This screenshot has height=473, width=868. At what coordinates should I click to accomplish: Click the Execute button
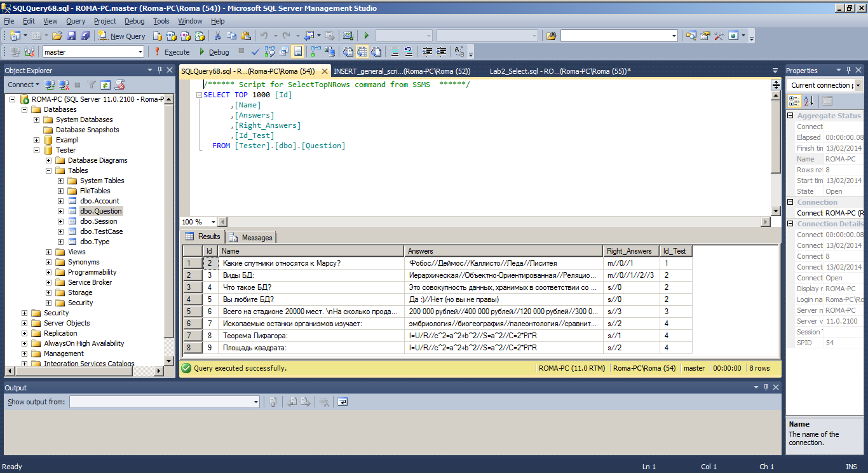coord(172,52)
